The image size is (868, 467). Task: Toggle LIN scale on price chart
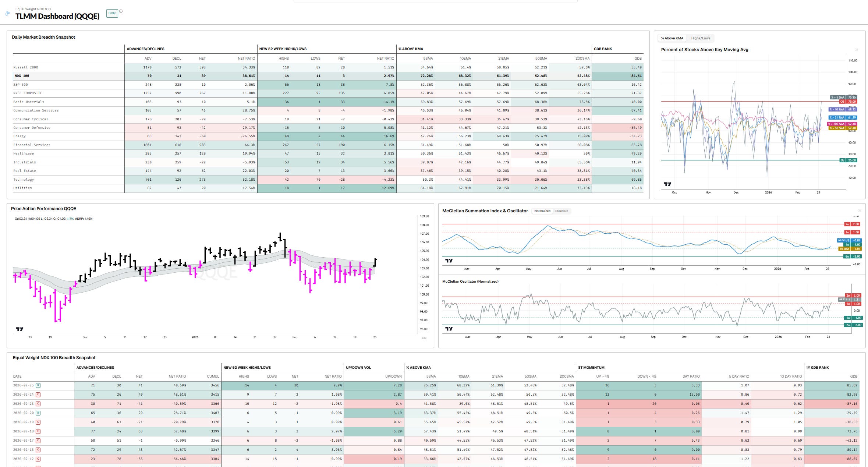tap(424, 338)
